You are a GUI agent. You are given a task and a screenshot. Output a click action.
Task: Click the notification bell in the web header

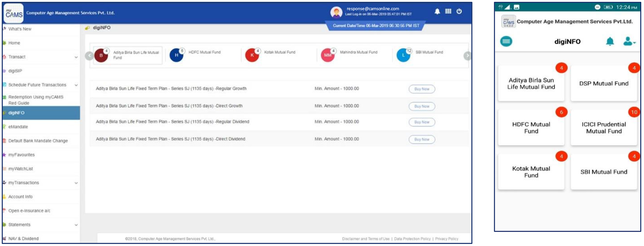click(437, 12)
